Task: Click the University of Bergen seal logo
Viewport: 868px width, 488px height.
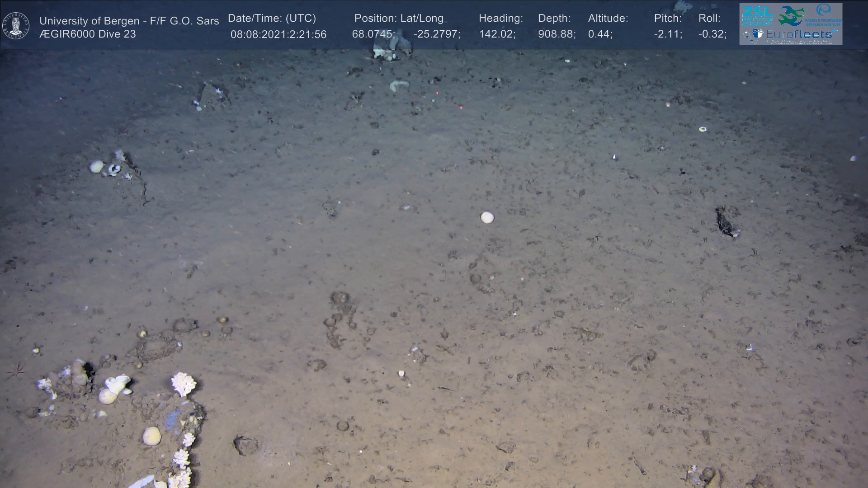Action: pyautogui.click(x=16, y=25)
